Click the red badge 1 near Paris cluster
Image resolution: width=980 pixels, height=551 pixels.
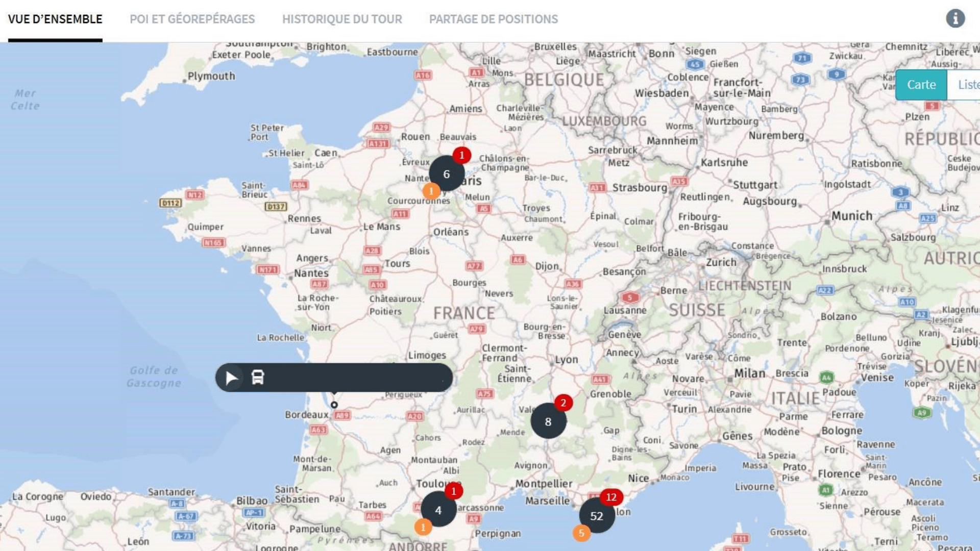(x=462, y=155)
